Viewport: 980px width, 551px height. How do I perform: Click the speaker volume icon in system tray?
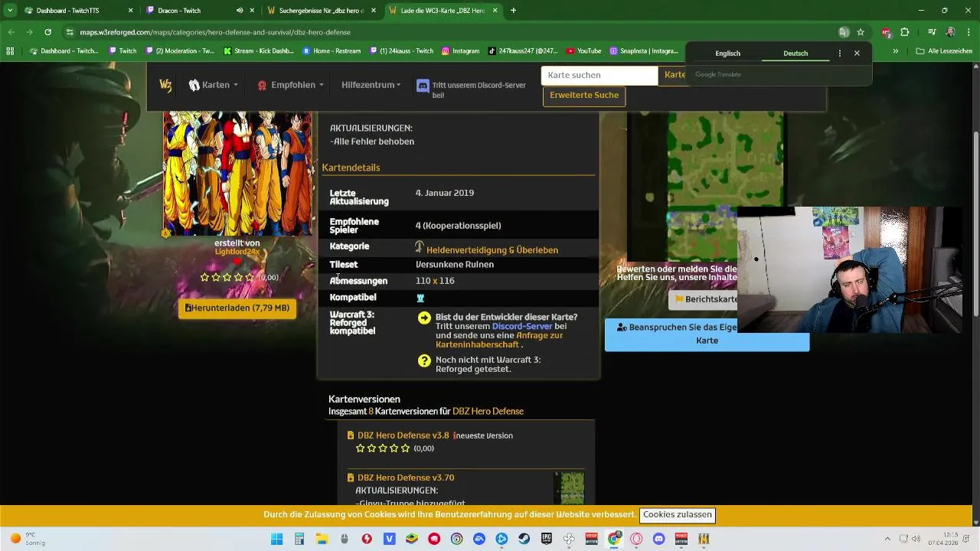(x=916, y=539)
